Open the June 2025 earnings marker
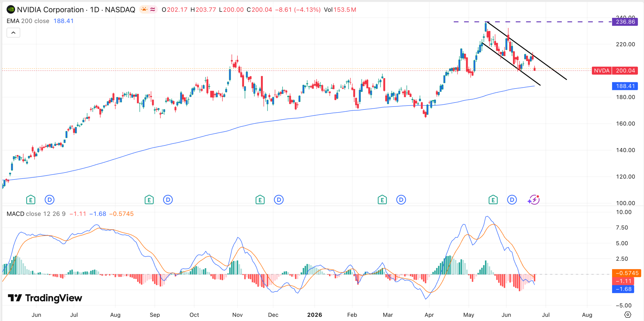Screen dimensions: 644x321 click(31, 200)
